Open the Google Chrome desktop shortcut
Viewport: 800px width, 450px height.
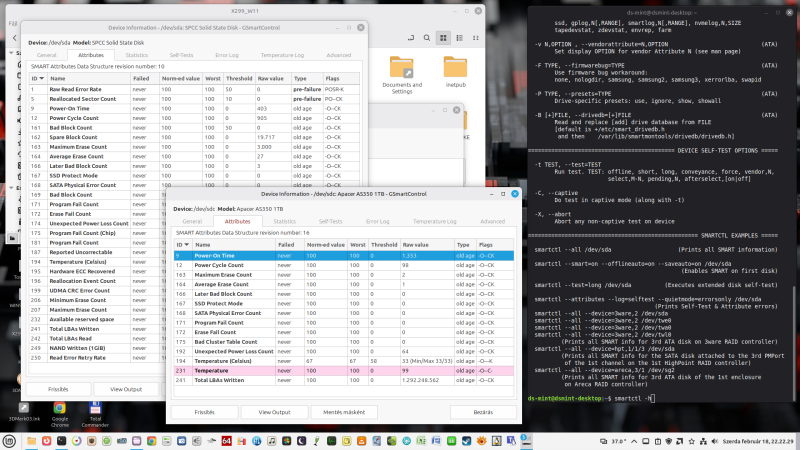pos(60,414)
